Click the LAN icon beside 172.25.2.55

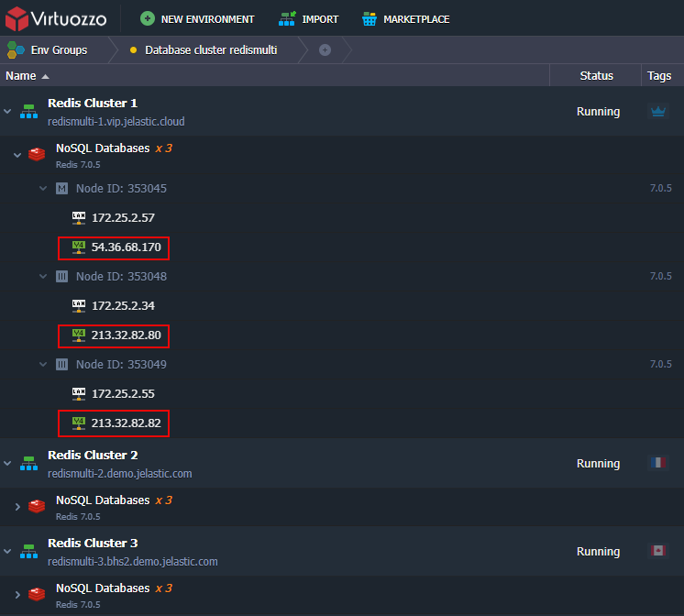pos(79,394)
